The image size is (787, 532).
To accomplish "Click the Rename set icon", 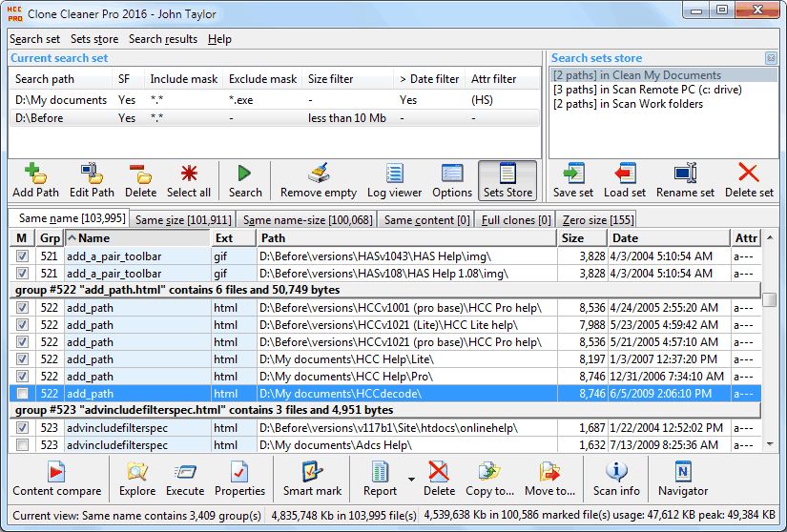I will pos(685,174).
